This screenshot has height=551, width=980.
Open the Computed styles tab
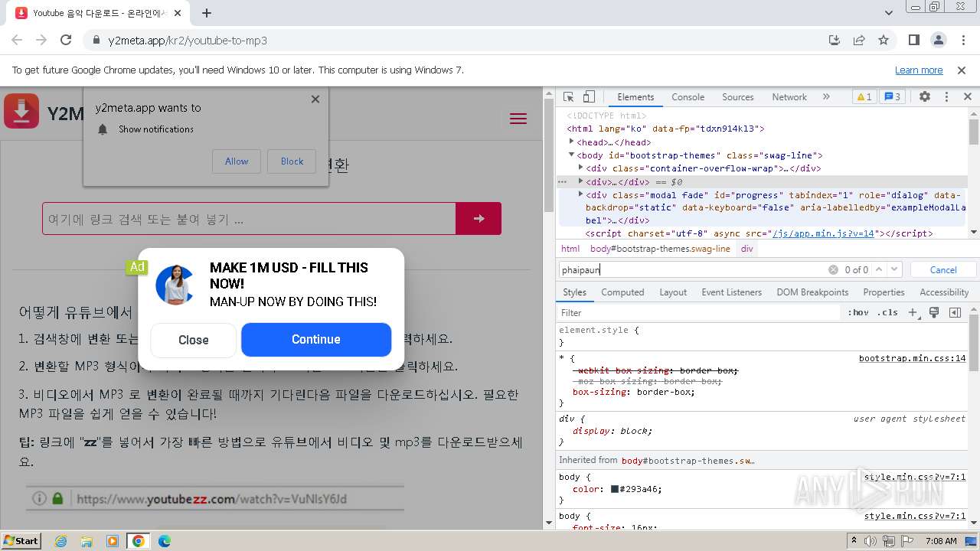point(622,292)
